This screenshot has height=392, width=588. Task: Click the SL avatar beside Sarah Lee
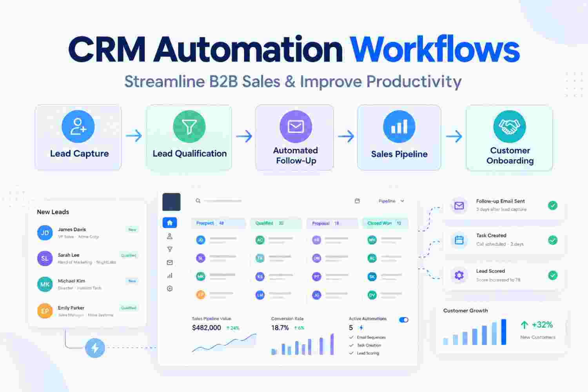[45, 259]
